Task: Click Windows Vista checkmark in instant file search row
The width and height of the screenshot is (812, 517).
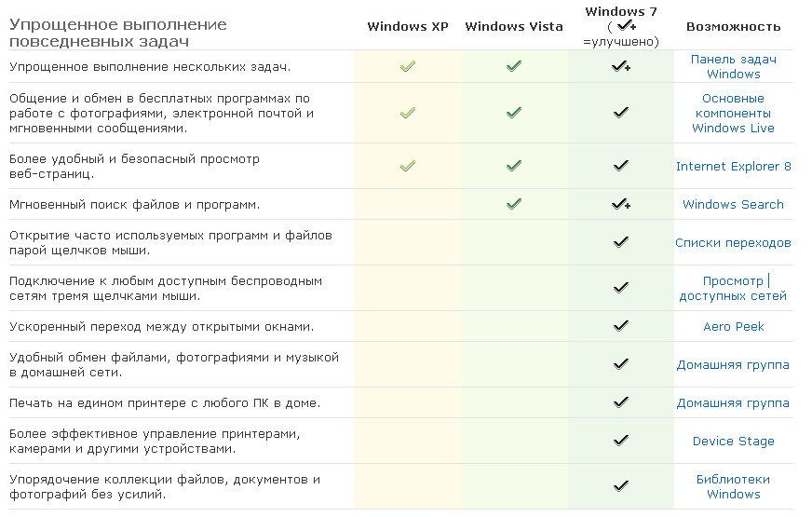Action: click(x=513, y=204)
